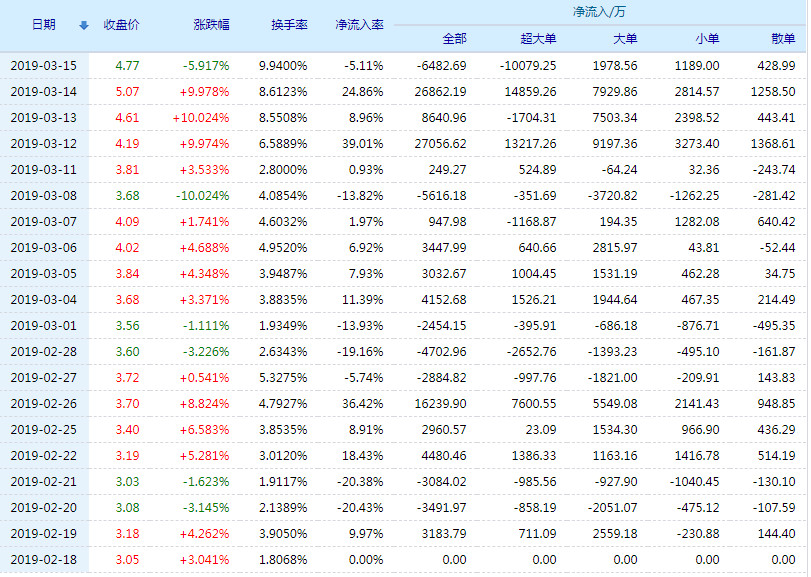Click the blue sort arrow beside 日期
This screenshot has width=811, height=577.
(83, 25)
